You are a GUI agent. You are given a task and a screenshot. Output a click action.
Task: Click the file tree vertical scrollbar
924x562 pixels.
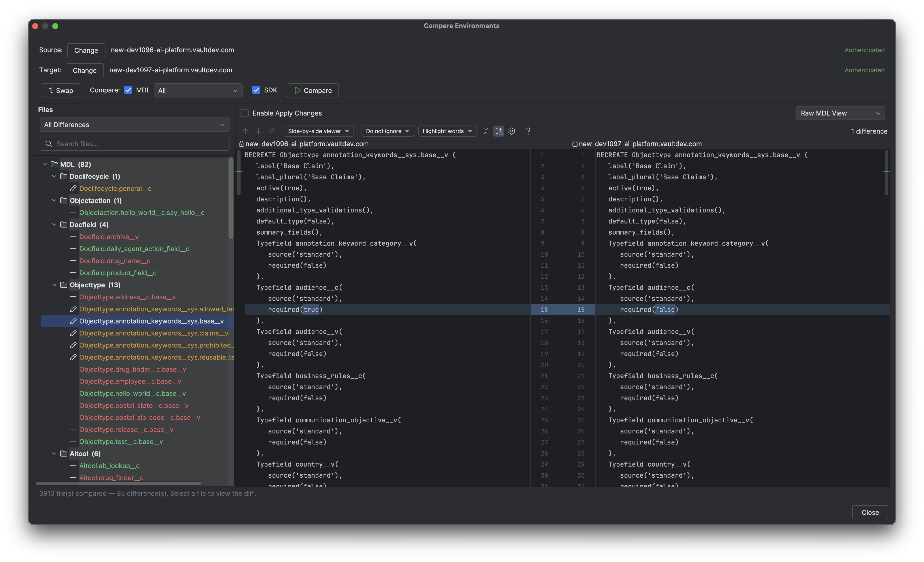click(231, 198)
